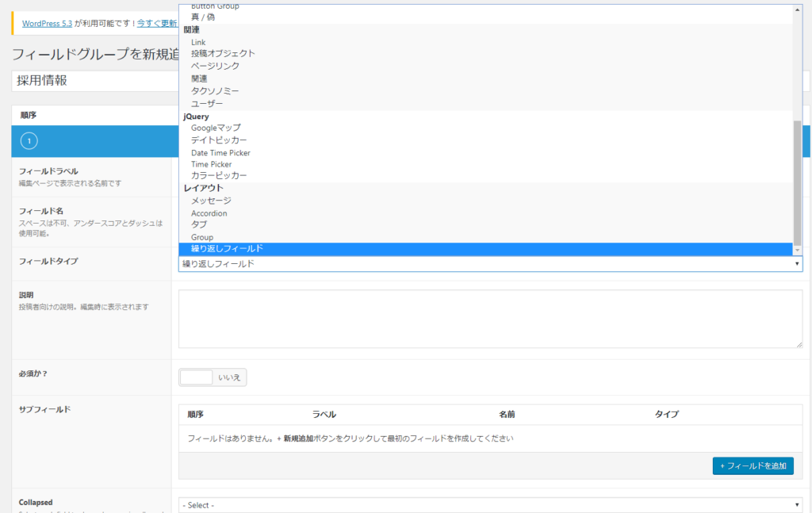
Task: Choose Googleマップ field type option
Action: click(216, 128)
